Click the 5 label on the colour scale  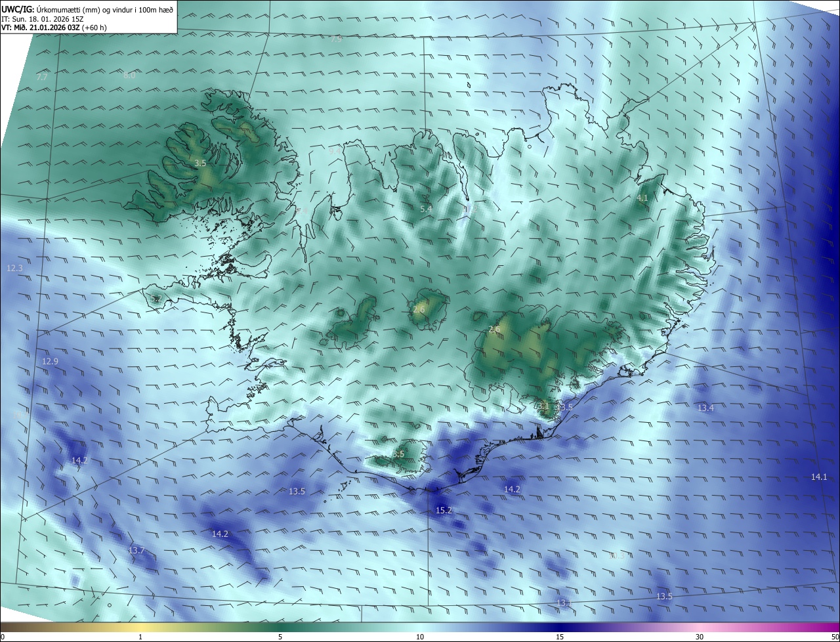(x=280, y=637)
